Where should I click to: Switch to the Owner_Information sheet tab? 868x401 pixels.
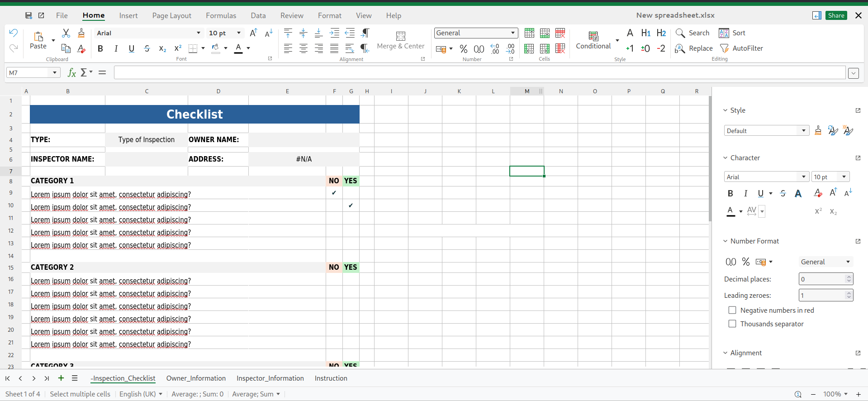[196, 378]
